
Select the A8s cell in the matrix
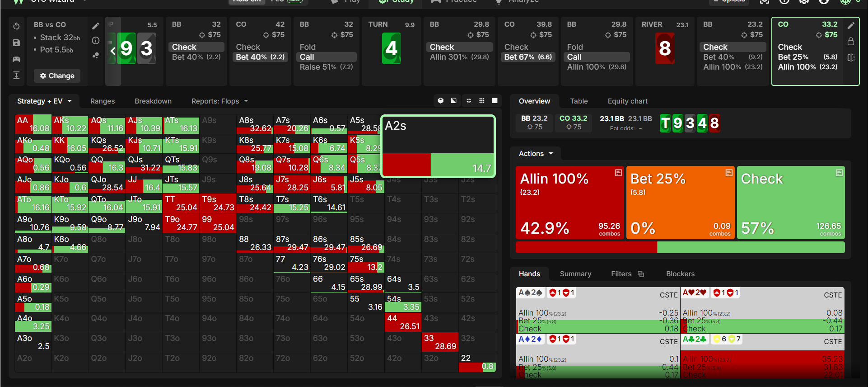point(255,124)
